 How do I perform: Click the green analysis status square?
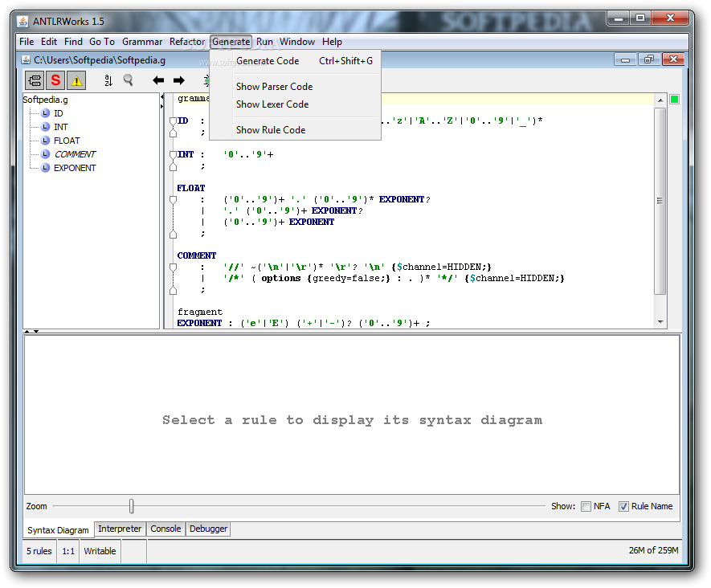tap(674, 100)
